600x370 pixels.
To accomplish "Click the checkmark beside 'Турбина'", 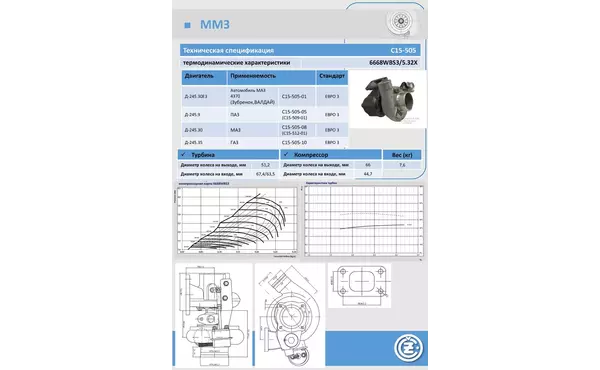I will pyautogui.click(x=183, y=154).
